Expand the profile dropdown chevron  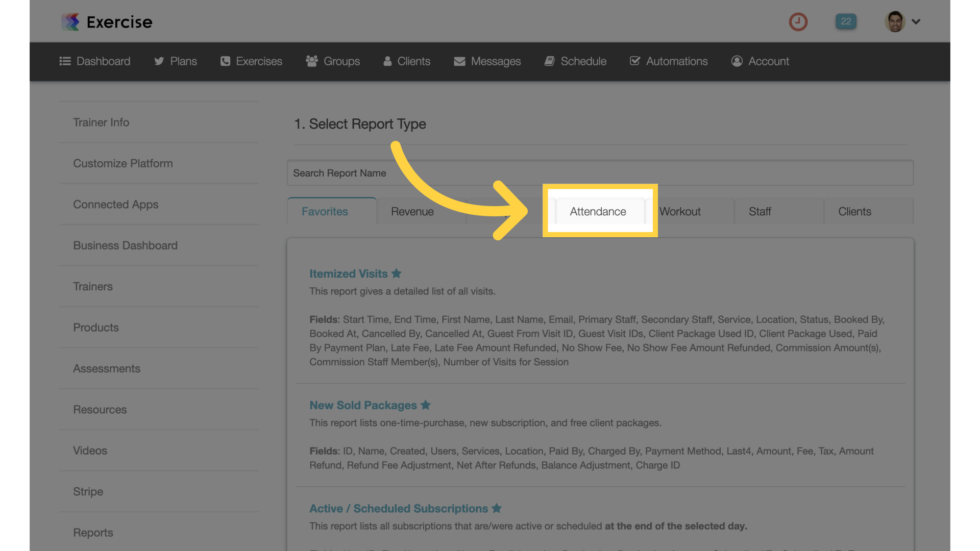[916, 21]
